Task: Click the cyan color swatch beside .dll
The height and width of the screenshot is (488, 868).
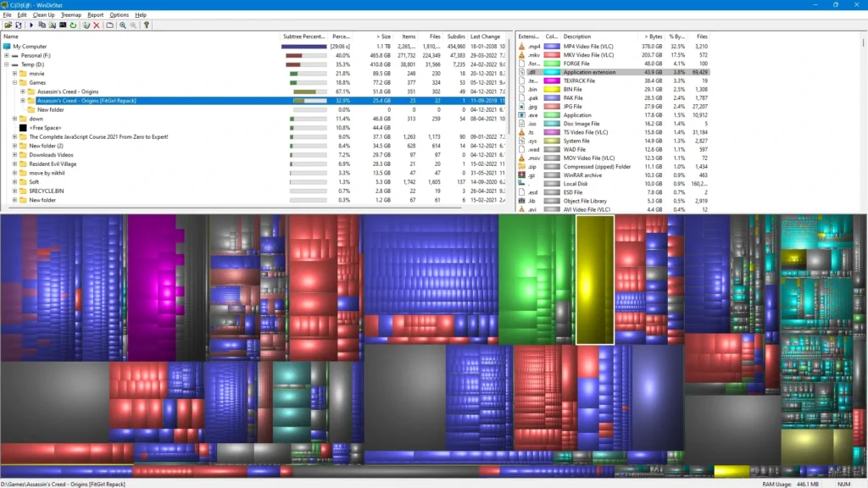Action: (x=551, y=73)
